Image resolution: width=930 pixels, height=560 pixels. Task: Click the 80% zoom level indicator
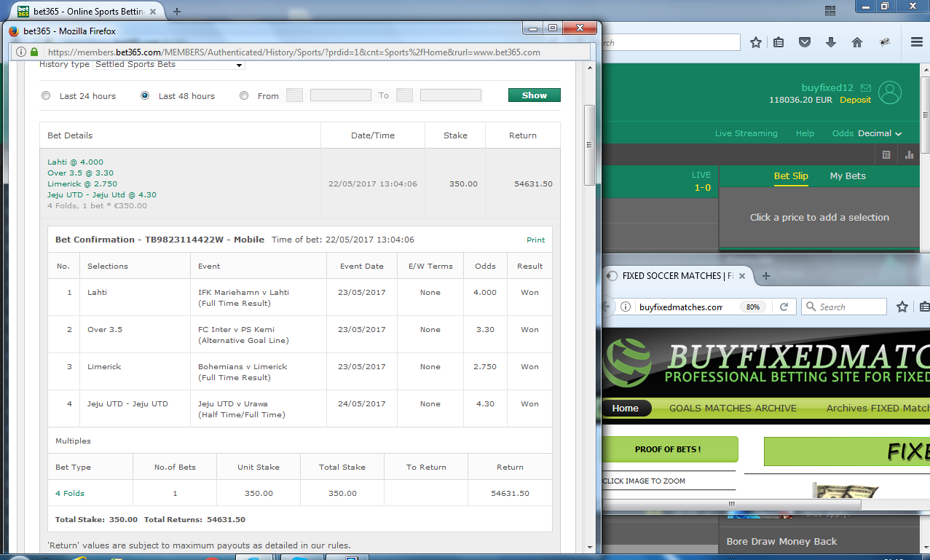click(x=753, y=307)
